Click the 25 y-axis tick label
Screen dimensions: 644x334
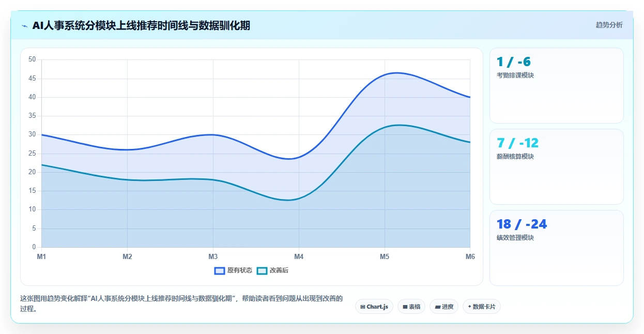[x=32, y=154]
